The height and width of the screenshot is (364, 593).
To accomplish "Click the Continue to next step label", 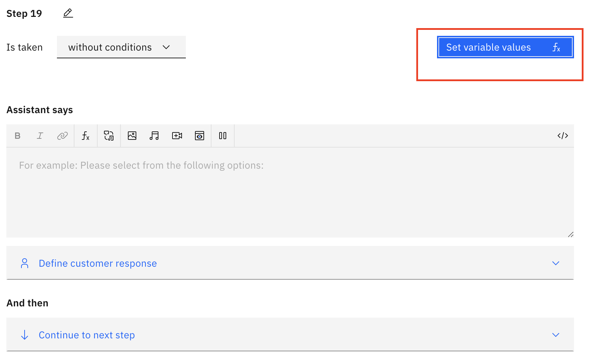I will click(x=87, y=335).
